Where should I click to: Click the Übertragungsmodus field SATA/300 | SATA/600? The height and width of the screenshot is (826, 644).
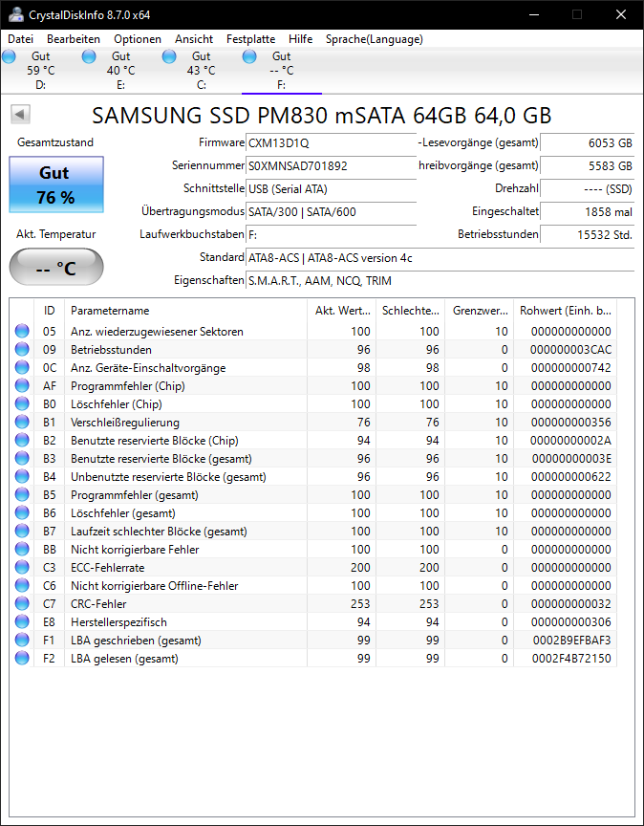click(332, 212)
